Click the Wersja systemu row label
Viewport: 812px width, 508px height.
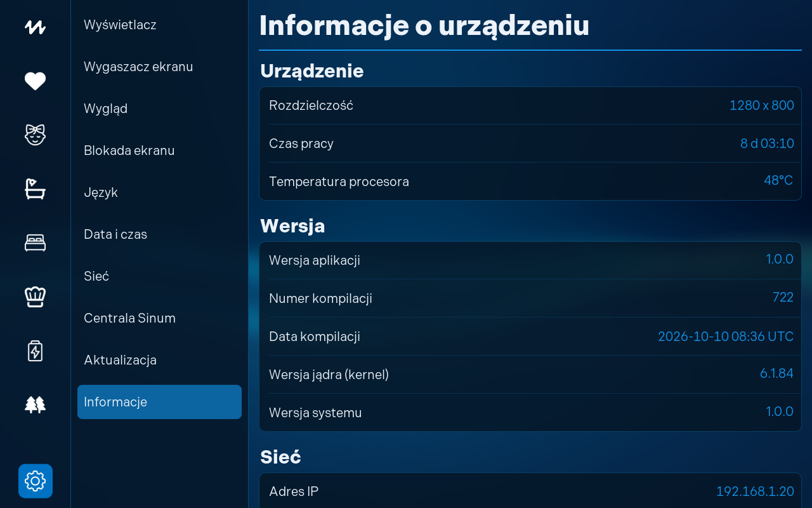pyautogui.click(x=315, y=413)
